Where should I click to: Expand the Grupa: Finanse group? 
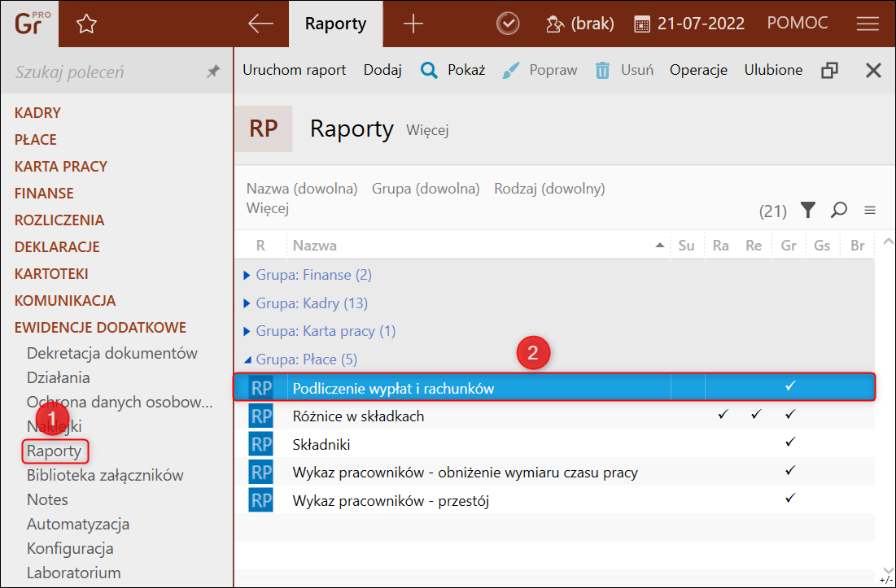tap(247, 276)
